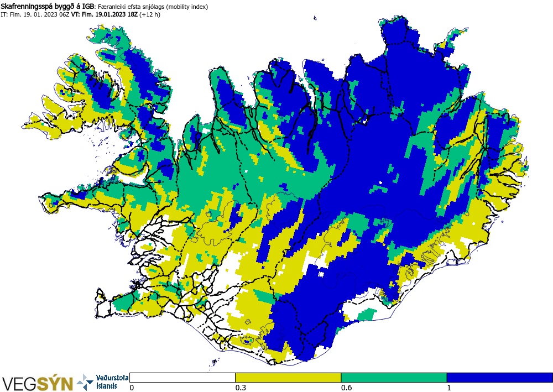Click the valid time 'VT: Fim. 19.01.2023 18Z'

105,15
